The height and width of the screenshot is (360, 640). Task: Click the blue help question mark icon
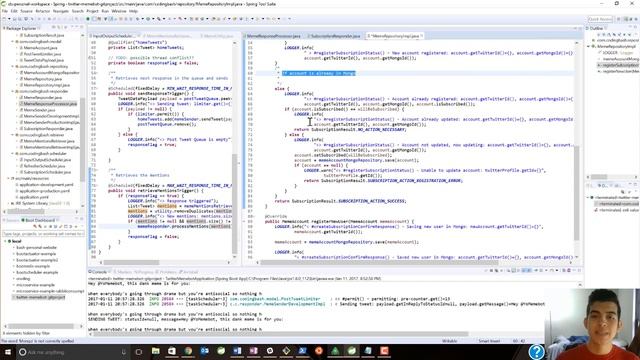[x=536, y=351]
